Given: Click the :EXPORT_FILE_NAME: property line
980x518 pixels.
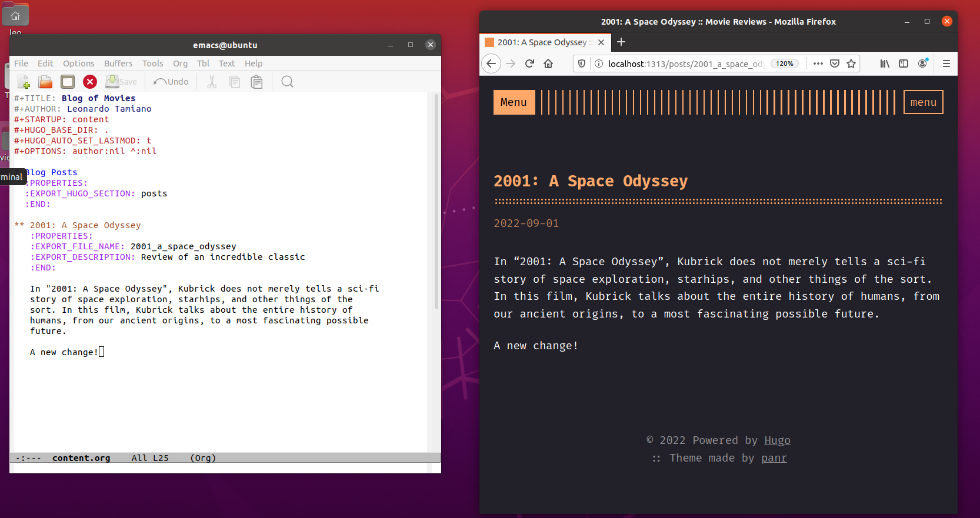Looking at the screenshot, I should click(134, 246).
